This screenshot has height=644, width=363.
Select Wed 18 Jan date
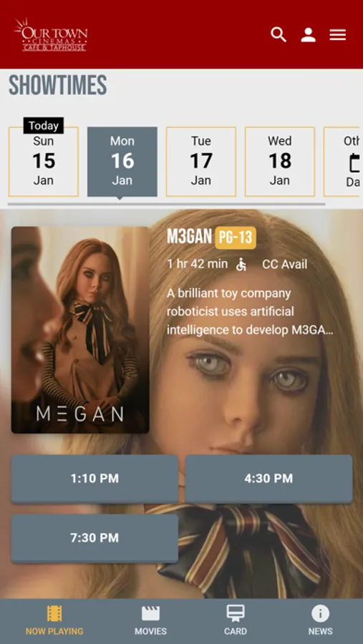[280, 162]
